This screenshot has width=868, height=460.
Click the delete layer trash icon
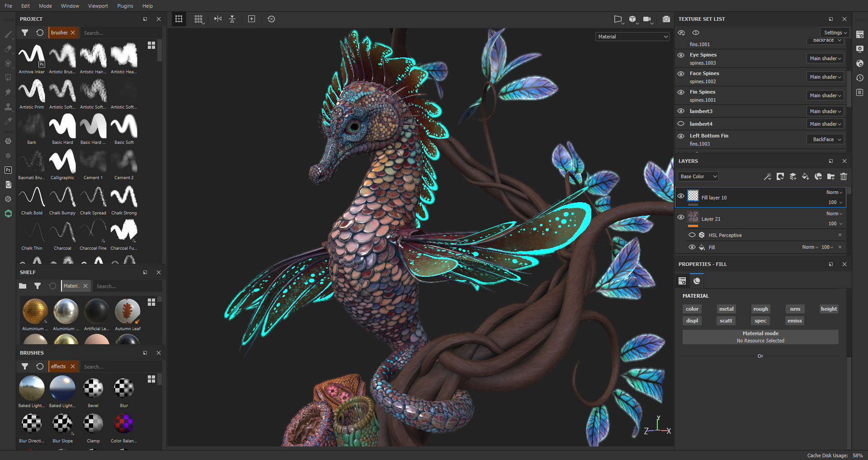coord(844,176)
